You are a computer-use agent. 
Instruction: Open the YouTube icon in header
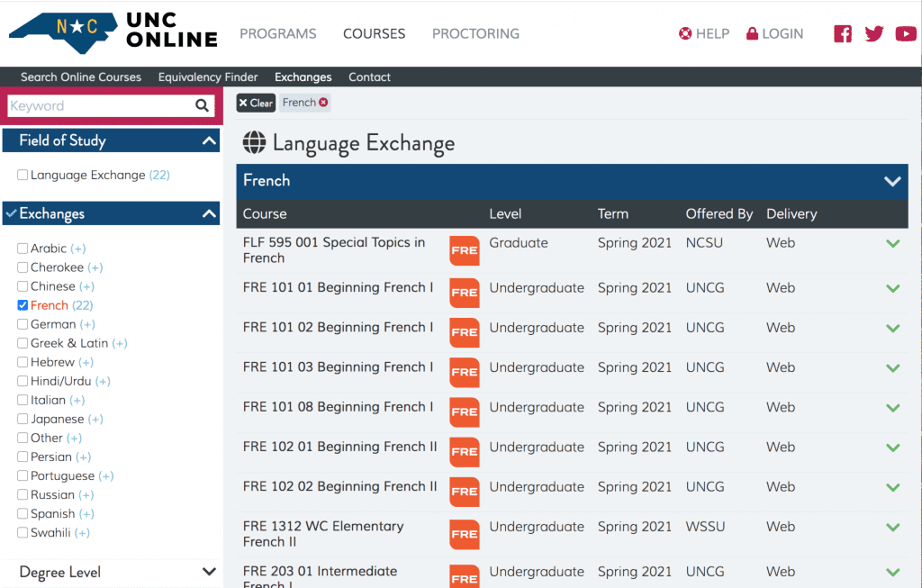click(906, 33)
